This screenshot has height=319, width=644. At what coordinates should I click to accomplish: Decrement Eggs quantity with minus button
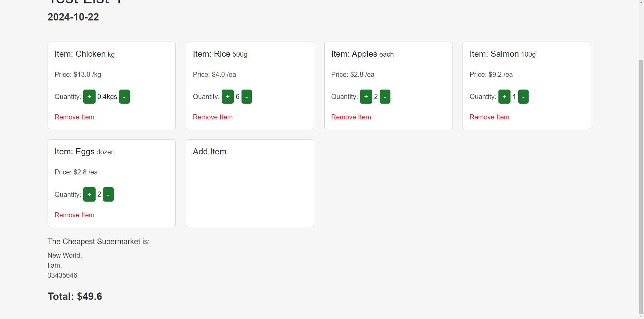(108, 195)
